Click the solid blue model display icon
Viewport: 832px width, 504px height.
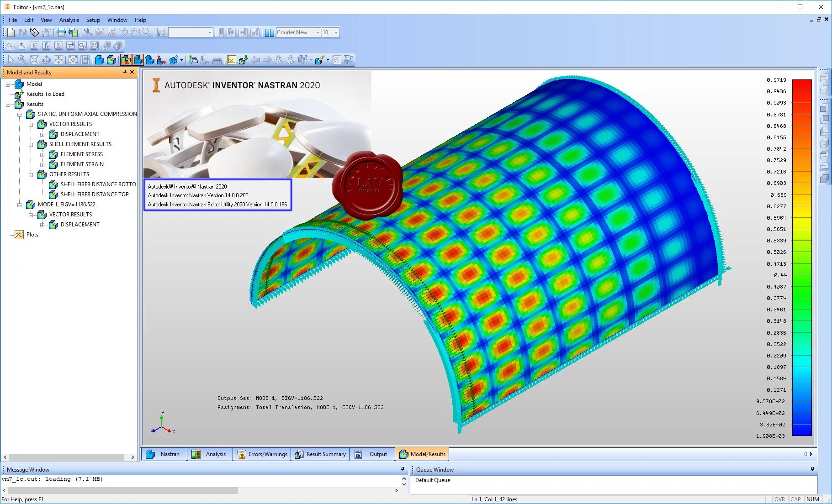99,60
